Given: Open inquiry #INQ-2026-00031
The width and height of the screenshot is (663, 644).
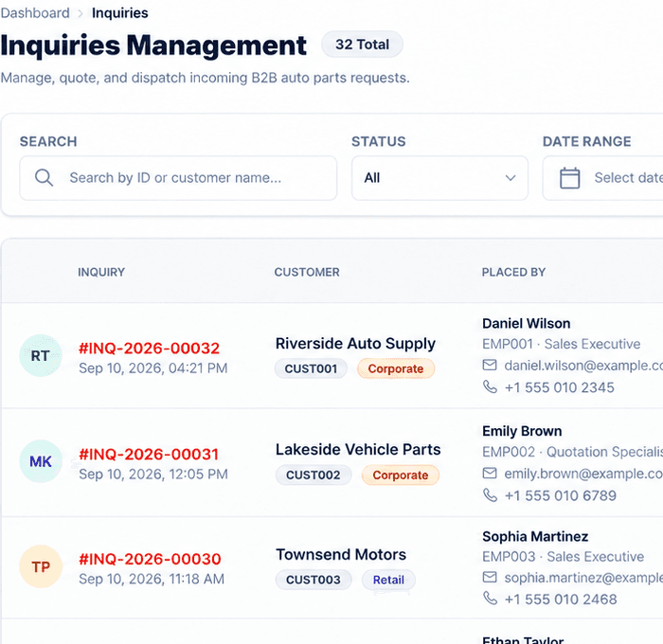Looking at the screenshot, I should coord(149,455).
